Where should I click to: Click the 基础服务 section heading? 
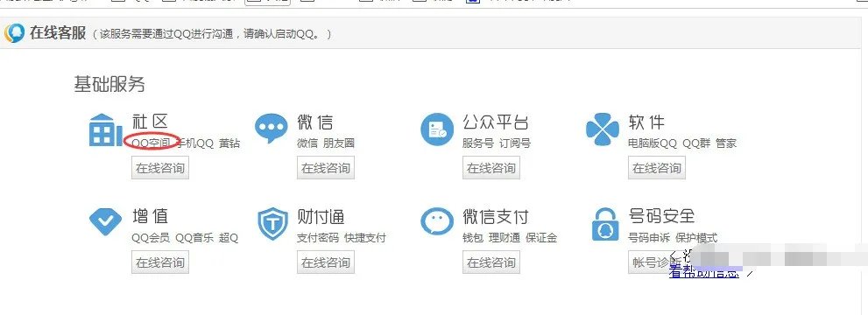[x=109, y=85]
